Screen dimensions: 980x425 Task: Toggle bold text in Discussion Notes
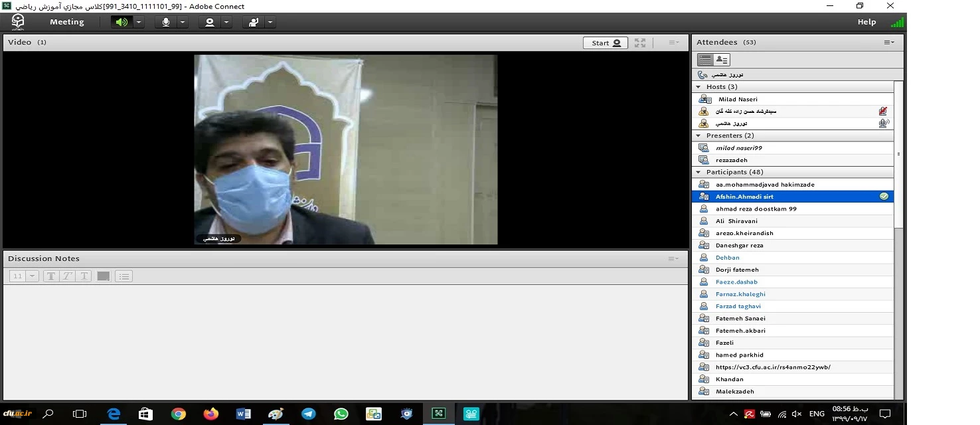[x=51, y=276]
